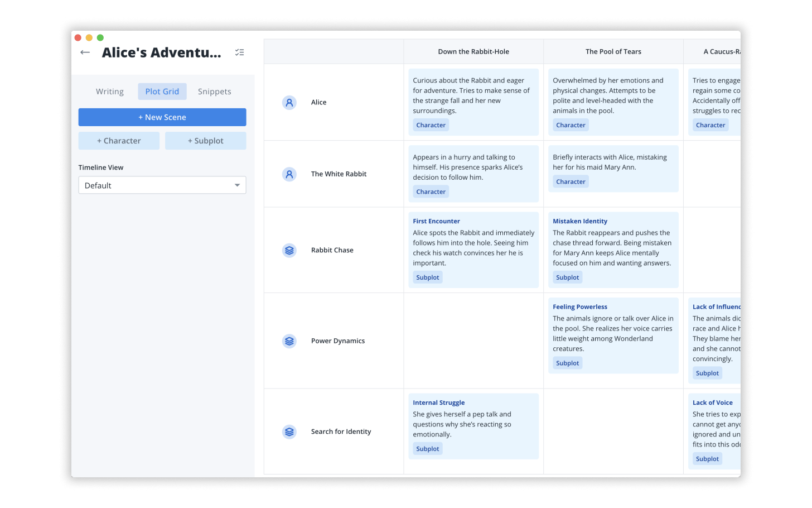Viewport: 812px width, 508px height.
Task: Select the Rabbit Chase subplot stack icon
Action: pos(289,250)
